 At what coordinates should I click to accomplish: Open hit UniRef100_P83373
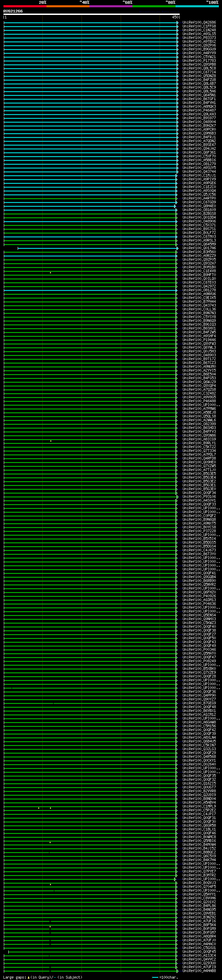pos(199,38)
